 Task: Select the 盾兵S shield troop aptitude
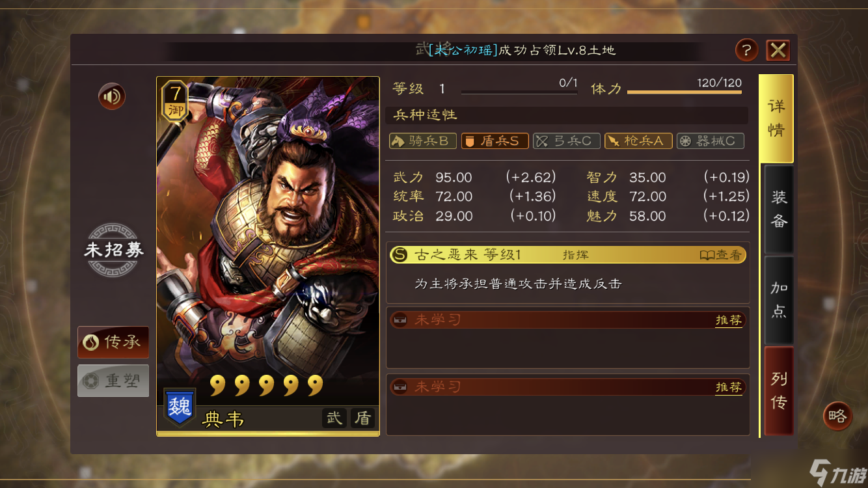[x=495, y=141]
